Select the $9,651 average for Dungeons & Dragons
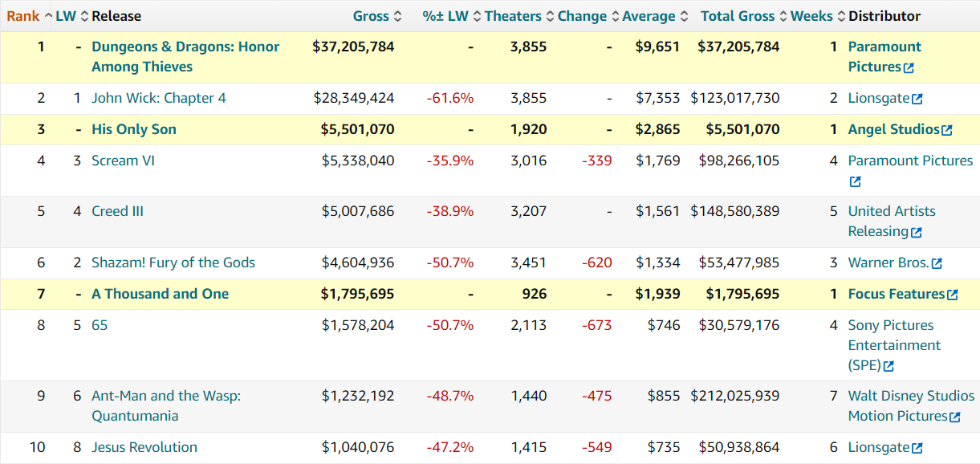 click(657, 47)
